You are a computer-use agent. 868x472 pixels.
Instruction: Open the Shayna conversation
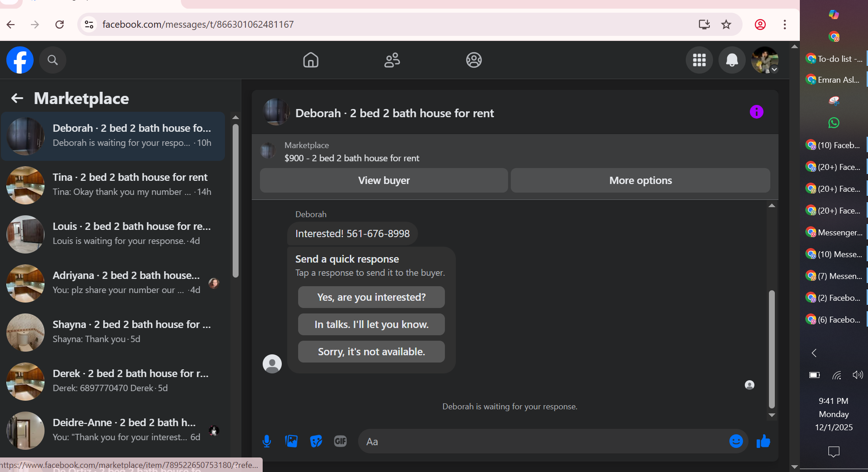(x=114, y=332)
